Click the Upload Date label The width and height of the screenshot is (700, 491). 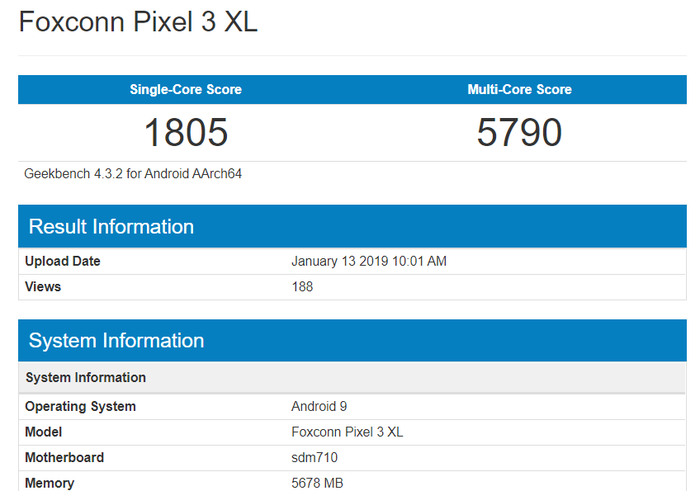62,261
